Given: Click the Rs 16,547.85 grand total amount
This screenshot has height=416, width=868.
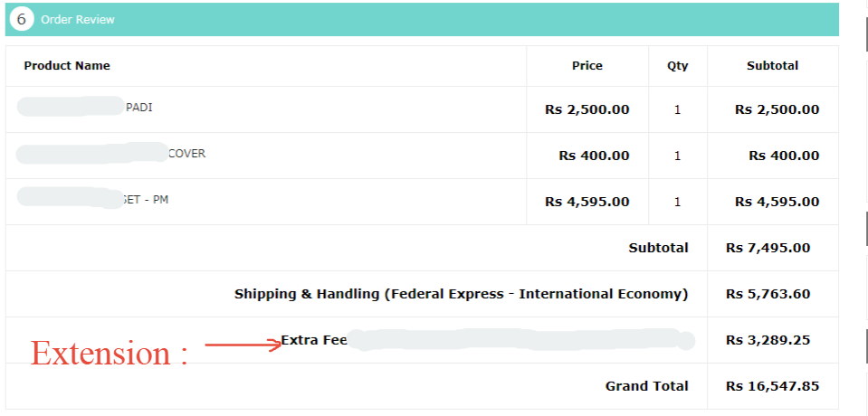Looking at the screenshot, I should [x=772, y=386].
